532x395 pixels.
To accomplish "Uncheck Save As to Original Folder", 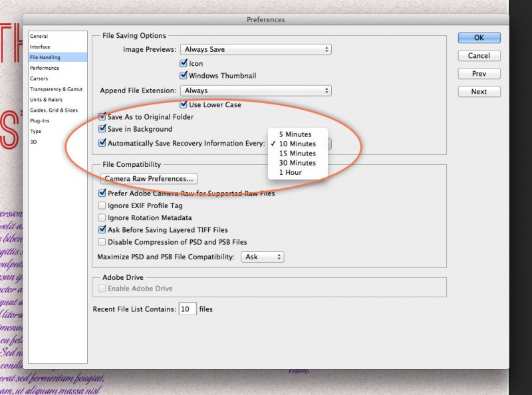I will tap(102, 116).
